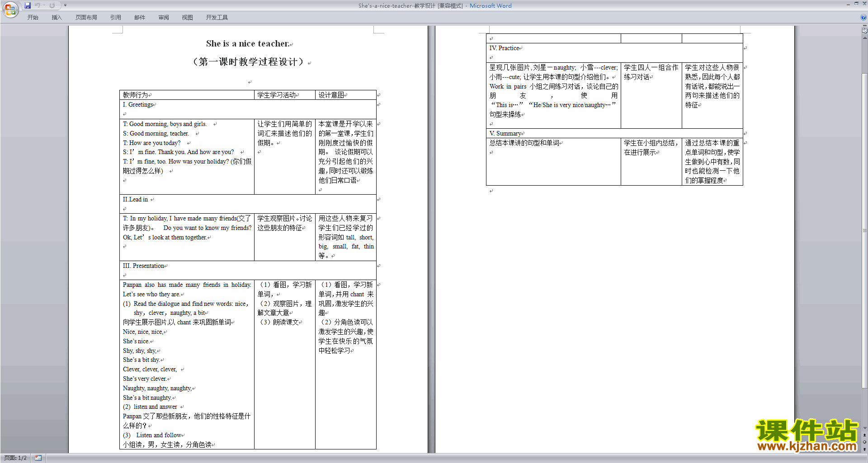
Task: Click the Next Page double-arrow button
Action: 864,449
